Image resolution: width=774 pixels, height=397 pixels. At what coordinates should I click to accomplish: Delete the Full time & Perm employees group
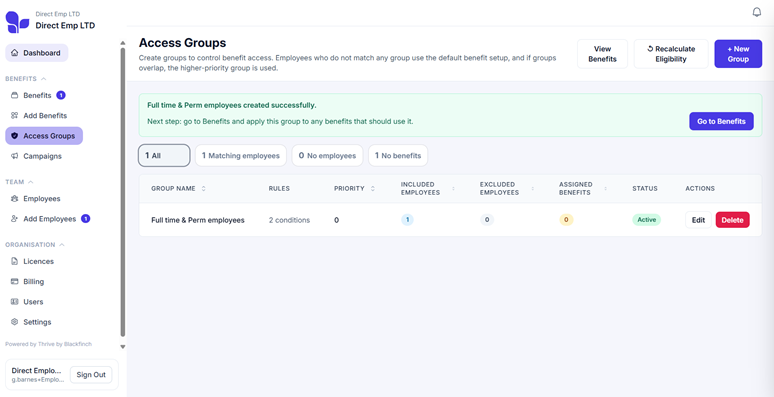[x=733, y=220]
